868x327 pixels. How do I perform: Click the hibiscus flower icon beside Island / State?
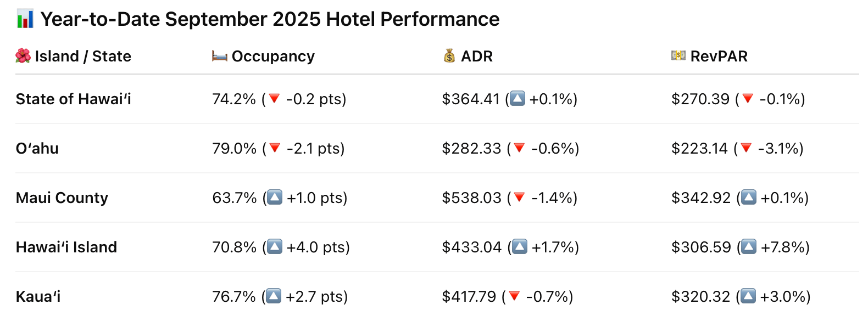tap(23, 56)
